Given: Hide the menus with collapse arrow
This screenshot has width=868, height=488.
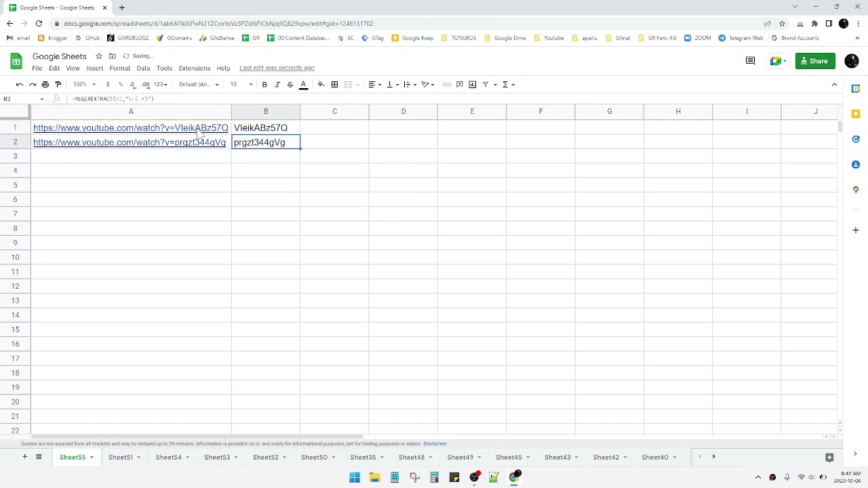Looking at the screenshot, I should (x=834, y=85).
